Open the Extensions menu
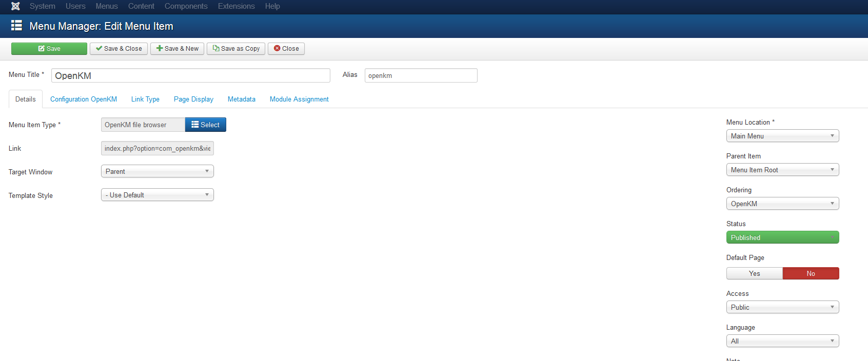This screenshot has width=868, height=361. tap(236, 6)
